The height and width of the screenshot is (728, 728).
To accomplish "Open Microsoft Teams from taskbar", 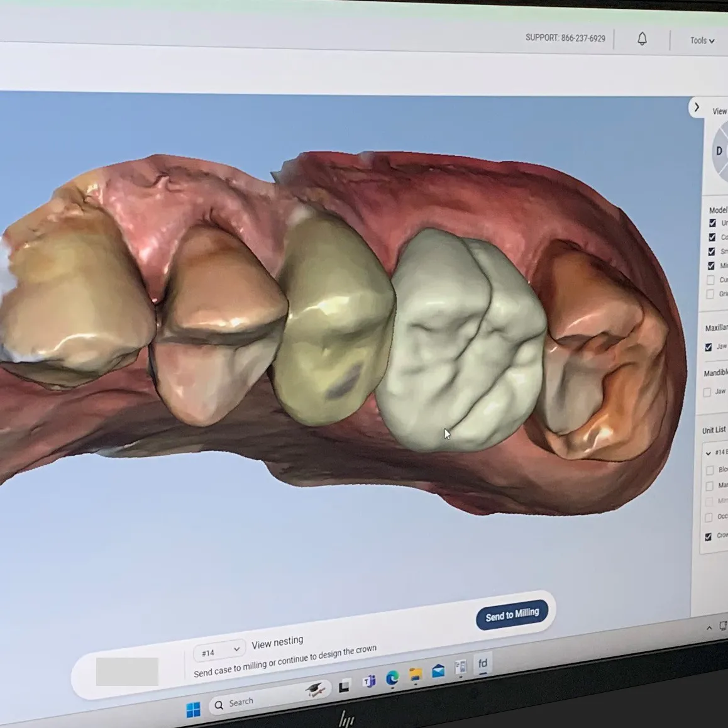I will click(x=369, y=682).
